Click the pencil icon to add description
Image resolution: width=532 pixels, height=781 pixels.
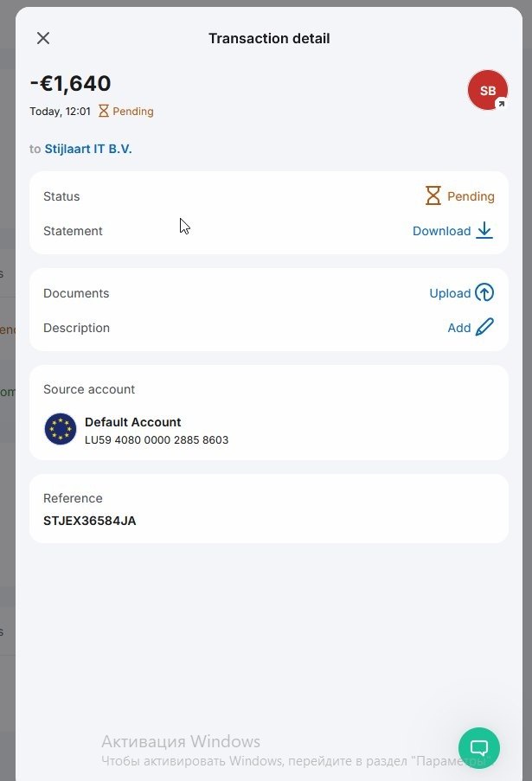click(484, 328)
